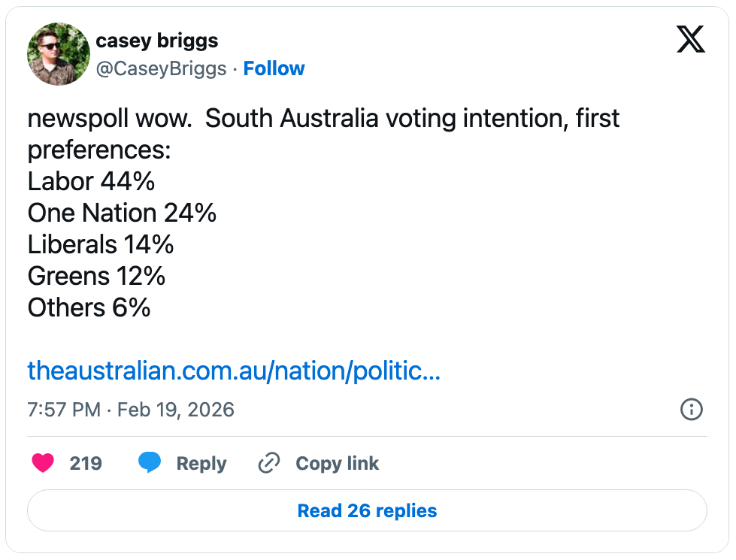
Task: Click the 'Labor 44%' line in tweet
Action: tap(91, 182)
